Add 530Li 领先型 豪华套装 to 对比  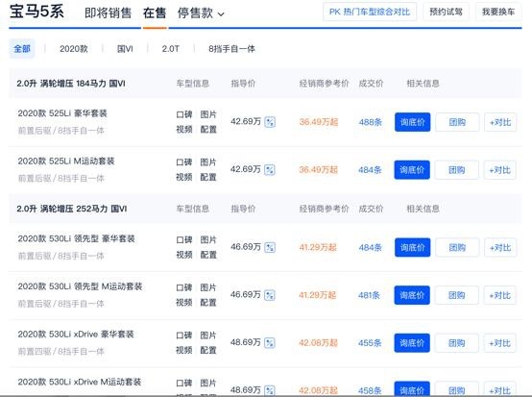tap(500, 247)
